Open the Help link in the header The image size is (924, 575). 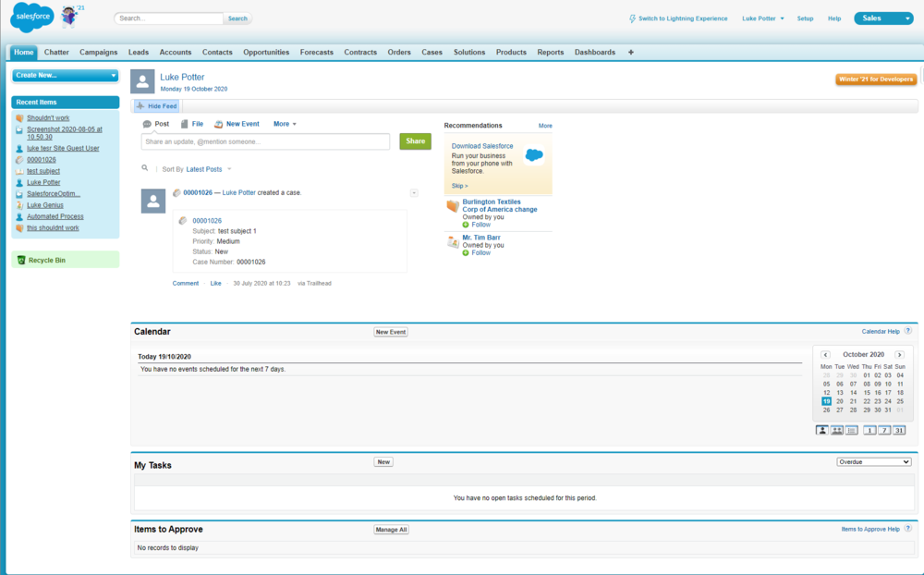pos(834,18)
